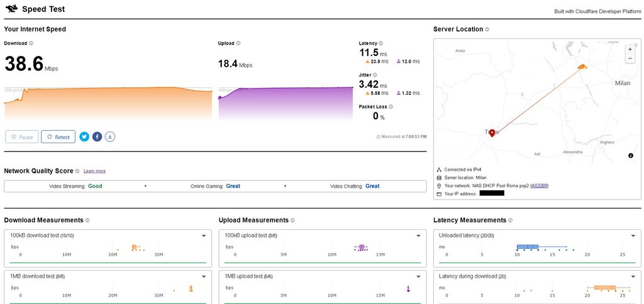The image size is (644, 304).
Task: Expand the Unloaded latency panel
Action: pos(633,236)
